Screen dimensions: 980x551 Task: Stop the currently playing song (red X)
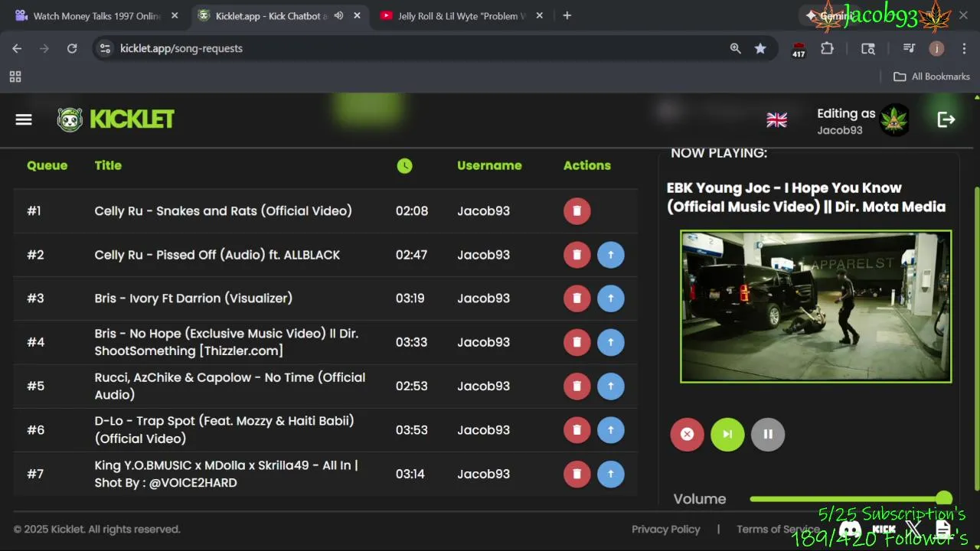coord(687,435)
